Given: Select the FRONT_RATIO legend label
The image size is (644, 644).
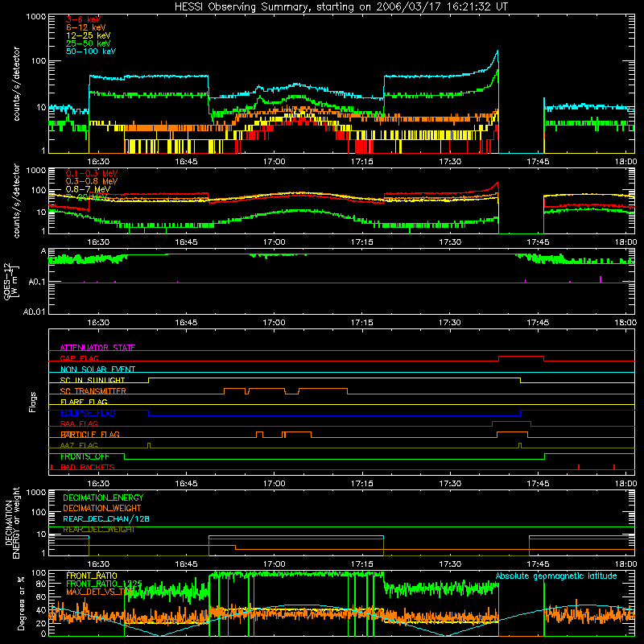Looking at the screenshot, I should [x=92, y=576].
